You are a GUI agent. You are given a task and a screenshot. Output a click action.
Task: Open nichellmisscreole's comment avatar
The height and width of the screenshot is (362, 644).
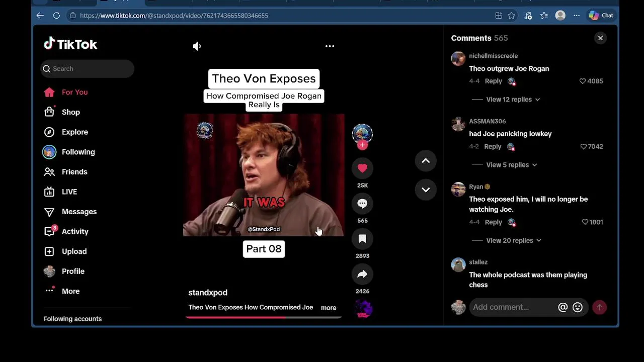[x=458, y=59]
